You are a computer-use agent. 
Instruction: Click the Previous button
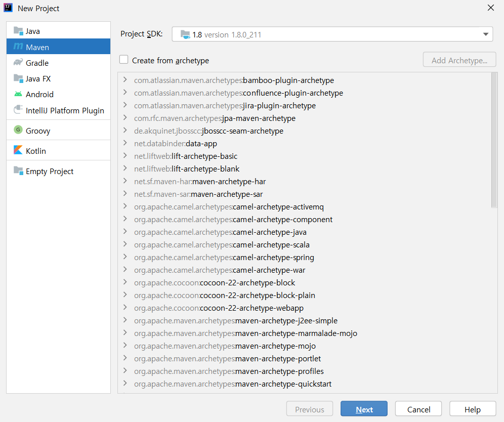[x=310, y=409]
